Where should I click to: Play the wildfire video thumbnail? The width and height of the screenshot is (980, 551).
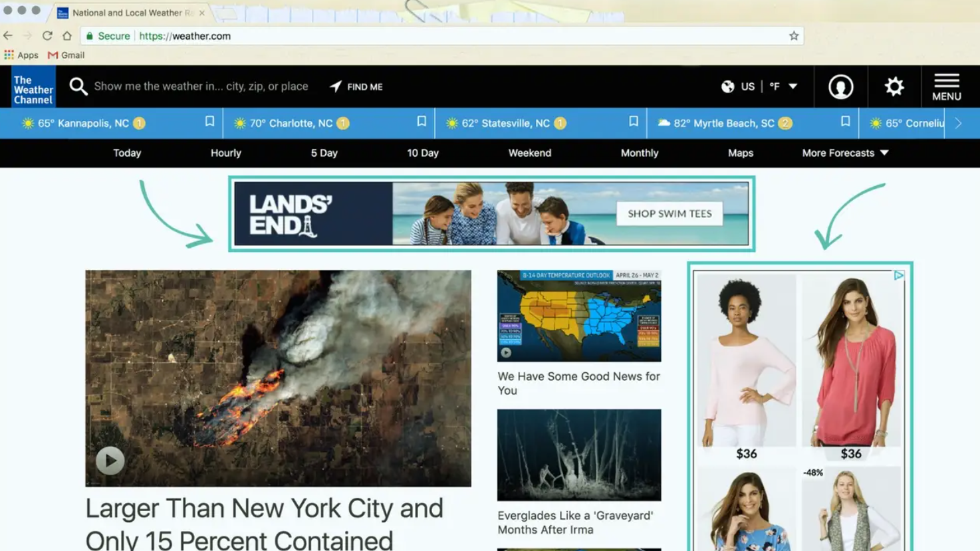click(110, 460)
